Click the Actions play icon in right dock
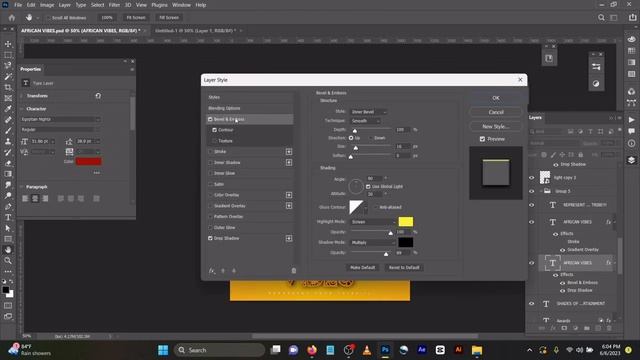Image resolution: width=640 pixels, height=360 pixels. 631,120
